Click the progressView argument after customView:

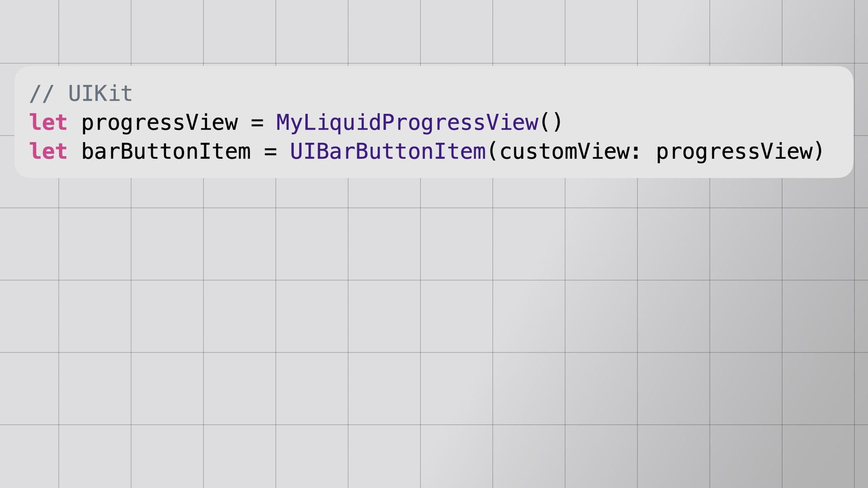click(734, 151)
